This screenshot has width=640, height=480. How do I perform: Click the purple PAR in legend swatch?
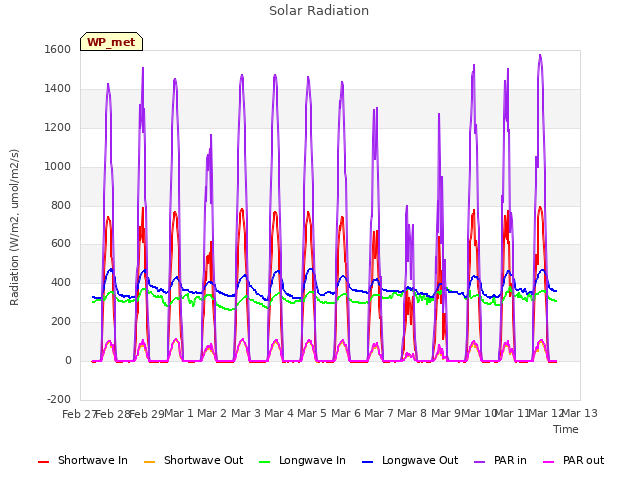(x=480, y=462)
